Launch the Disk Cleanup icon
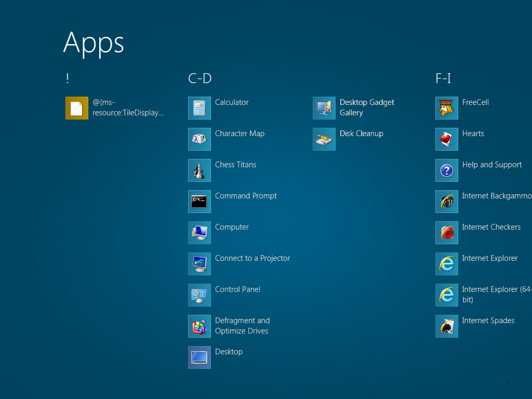532x399 pixels. 324,139
